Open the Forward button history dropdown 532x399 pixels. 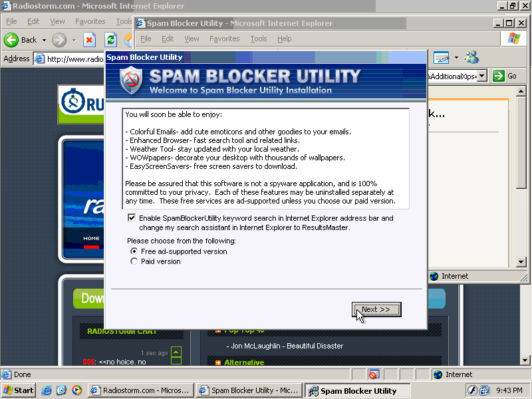point(74,40)
